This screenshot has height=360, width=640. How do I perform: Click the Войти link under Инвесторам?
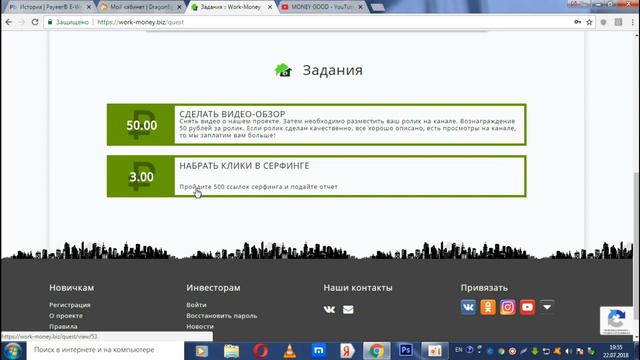[x=196, y=305]
